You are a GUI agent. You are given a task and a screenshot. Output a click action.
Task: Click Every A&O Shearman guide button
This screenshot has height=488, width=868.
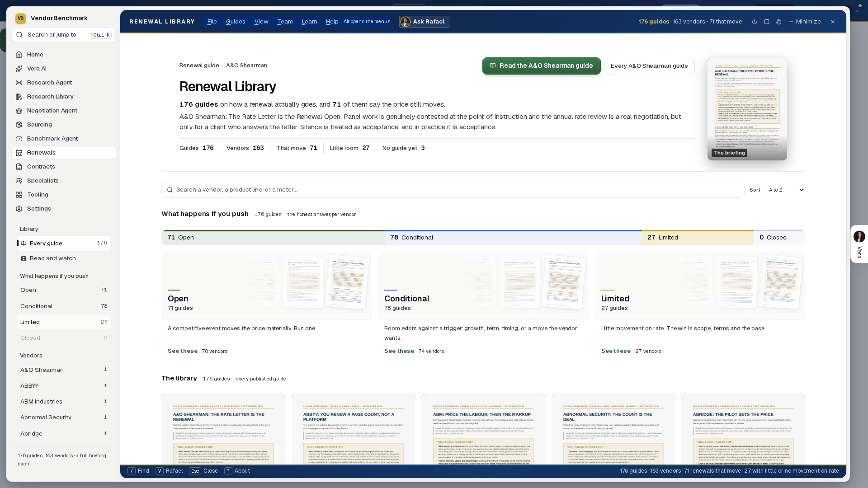coord(649,66)
